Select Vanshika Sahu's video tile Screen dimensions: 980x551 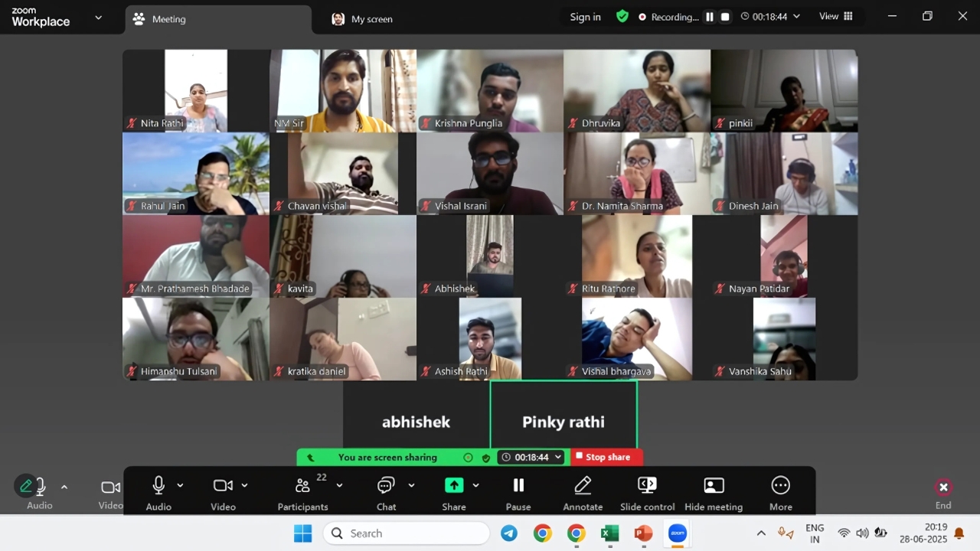[784, 339]
